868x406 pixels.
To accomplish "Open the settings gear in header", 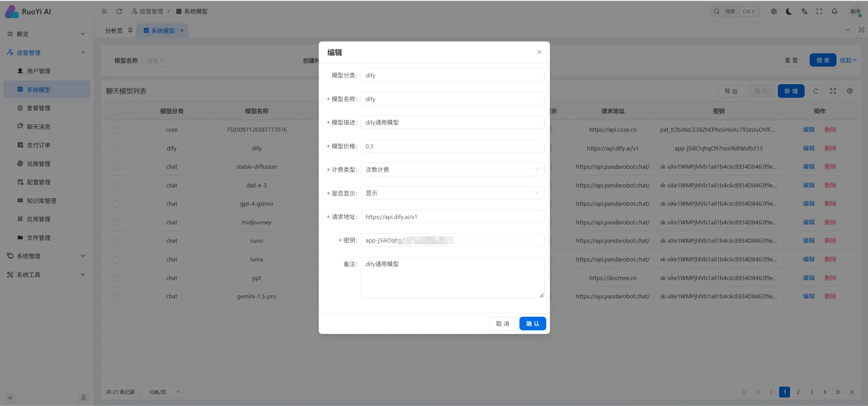I will pyautogui.click(x=774, y=12).
